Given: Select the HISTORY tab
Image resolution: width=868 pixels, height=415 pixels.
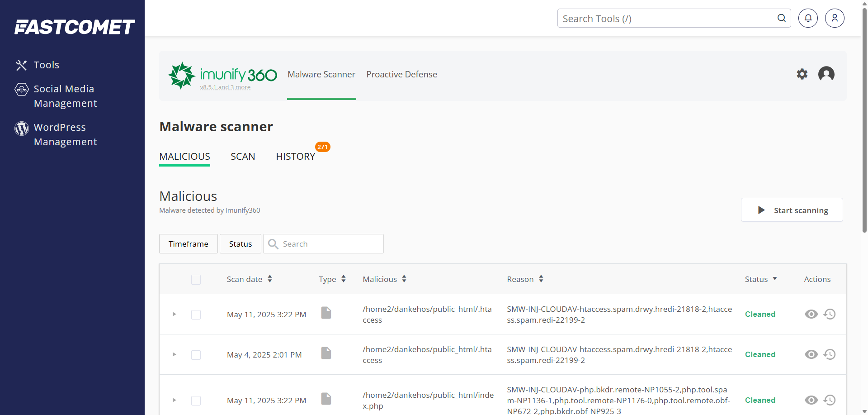Looking at the screenshot, I should 295,157.
